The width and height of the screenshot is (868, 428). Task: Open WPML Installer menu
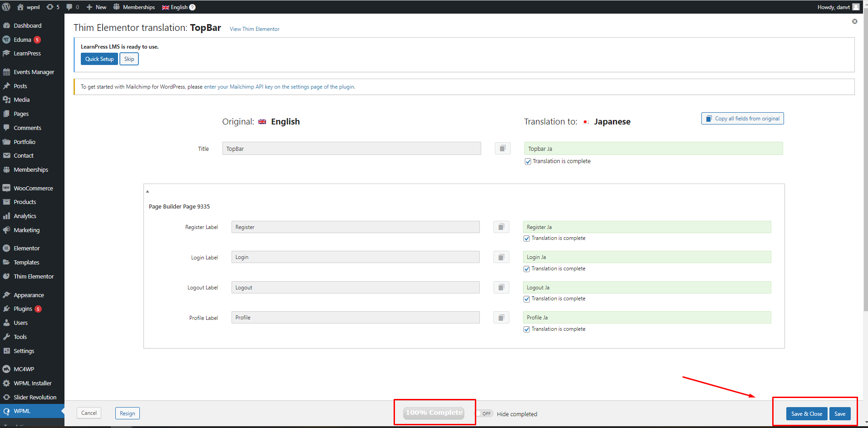[32, 383]
